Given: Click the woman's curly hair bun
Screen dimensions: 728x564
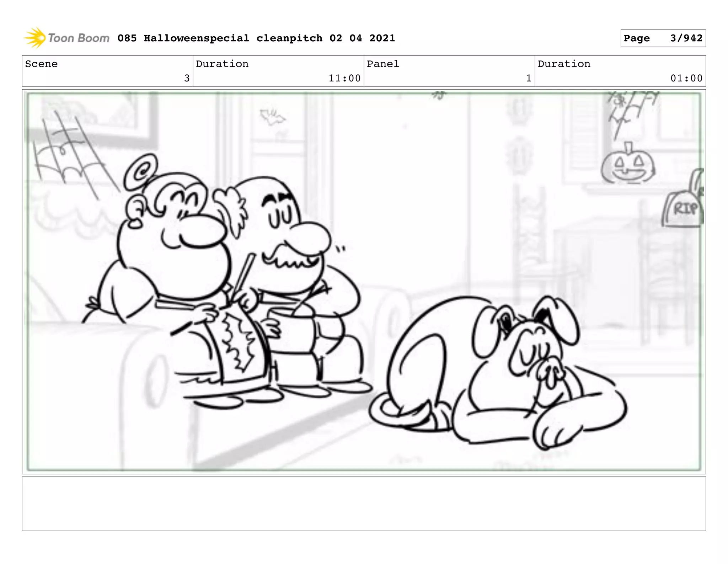Looking at the screenshot, I should click(141, 172).
